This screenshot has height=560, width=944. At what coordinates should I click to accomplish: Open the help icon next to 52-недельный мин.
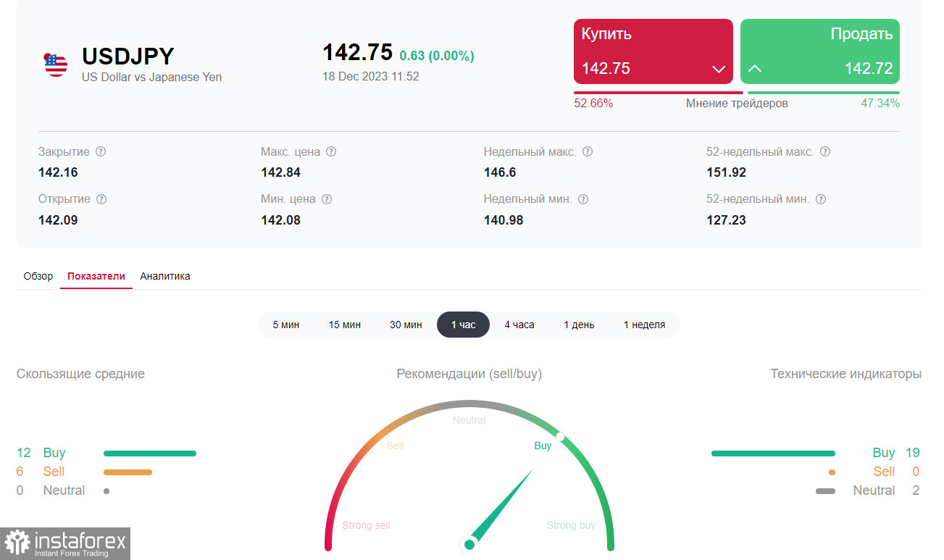tap(821, 199)
